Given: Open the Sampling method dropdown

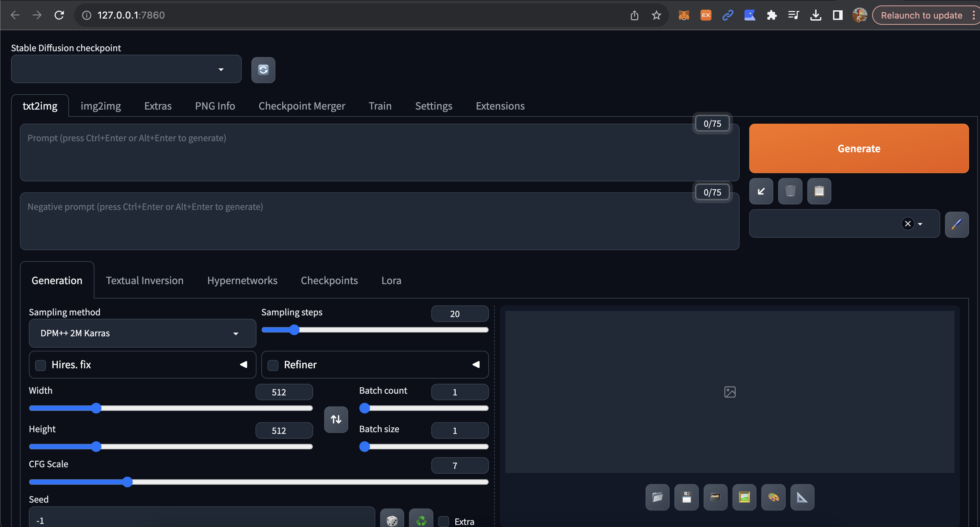Looking at the screenshot, I should [x=142, y=333].
